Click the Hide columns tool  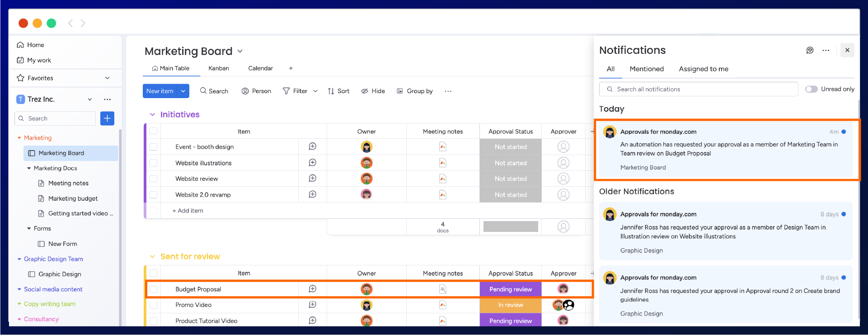pyautogui.click(x=373, y=91)
